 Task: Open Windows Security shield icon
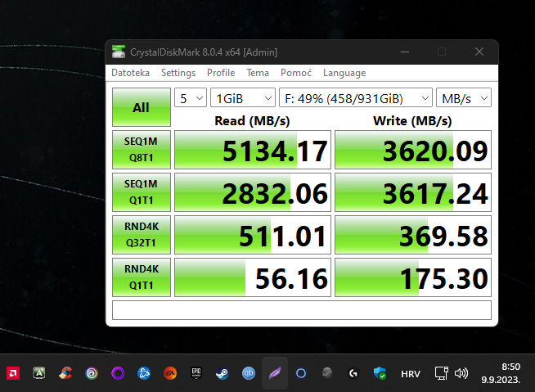(380, 373)
